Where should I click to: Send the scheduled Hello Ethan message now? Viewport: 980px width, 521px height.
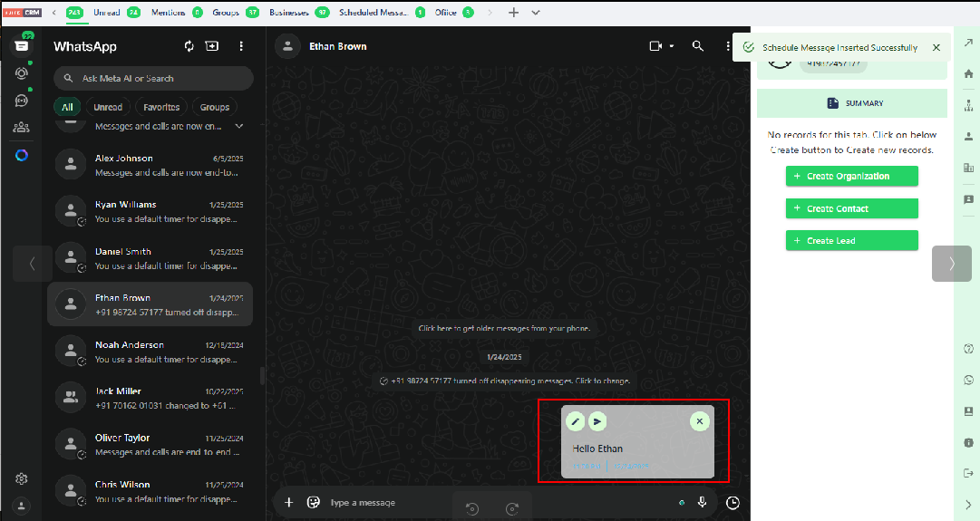pyautogui.click(x=597, y=421)
